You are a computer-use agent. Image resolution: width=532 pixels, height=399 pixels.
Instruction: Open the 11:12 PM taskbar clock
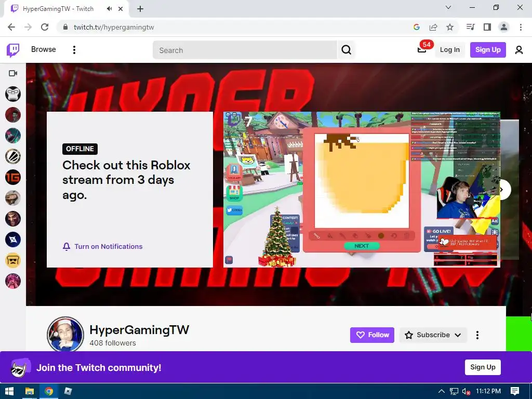(x=488, y=391)
